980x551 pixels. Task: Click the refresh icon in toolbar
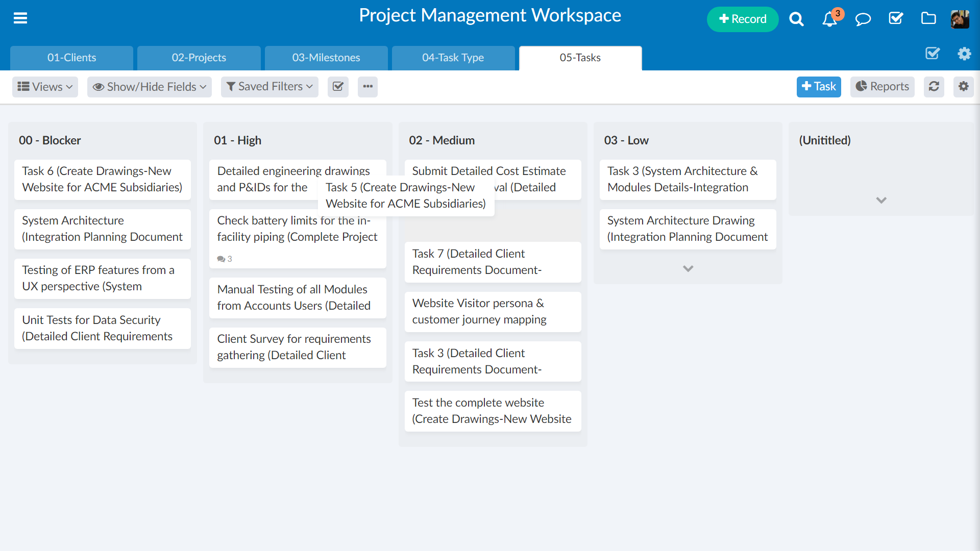(934, 87)
